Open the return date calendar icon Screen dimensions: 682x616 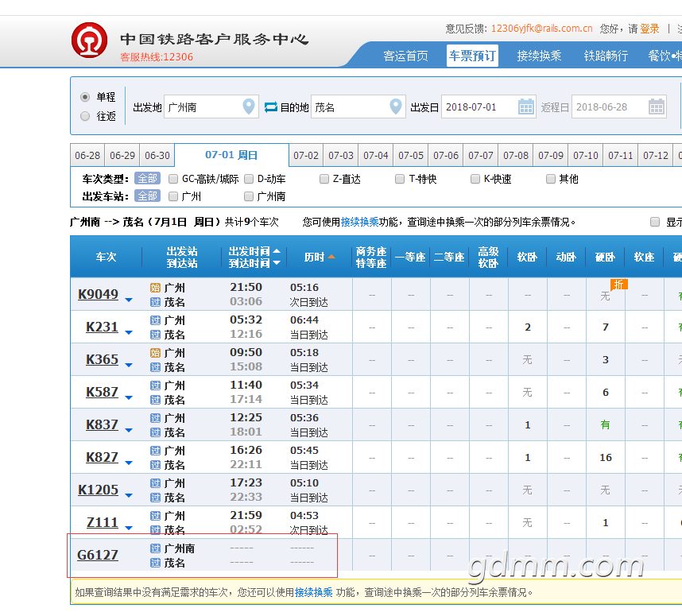(657, 107)
